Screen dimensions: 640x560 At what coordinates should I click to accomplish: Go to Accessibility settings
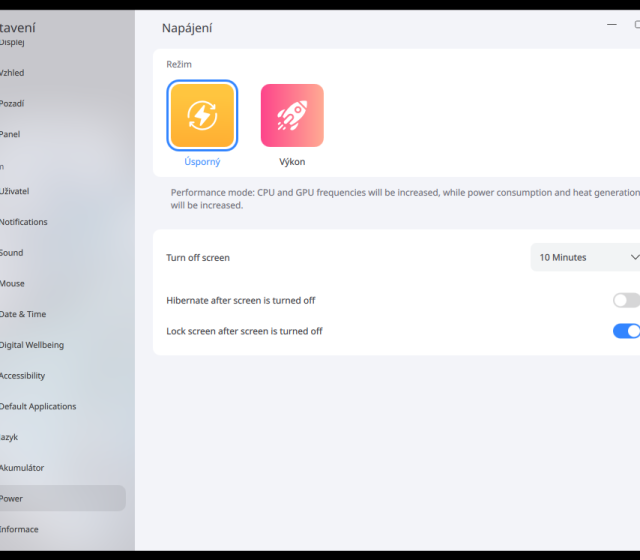coord(23,376)
